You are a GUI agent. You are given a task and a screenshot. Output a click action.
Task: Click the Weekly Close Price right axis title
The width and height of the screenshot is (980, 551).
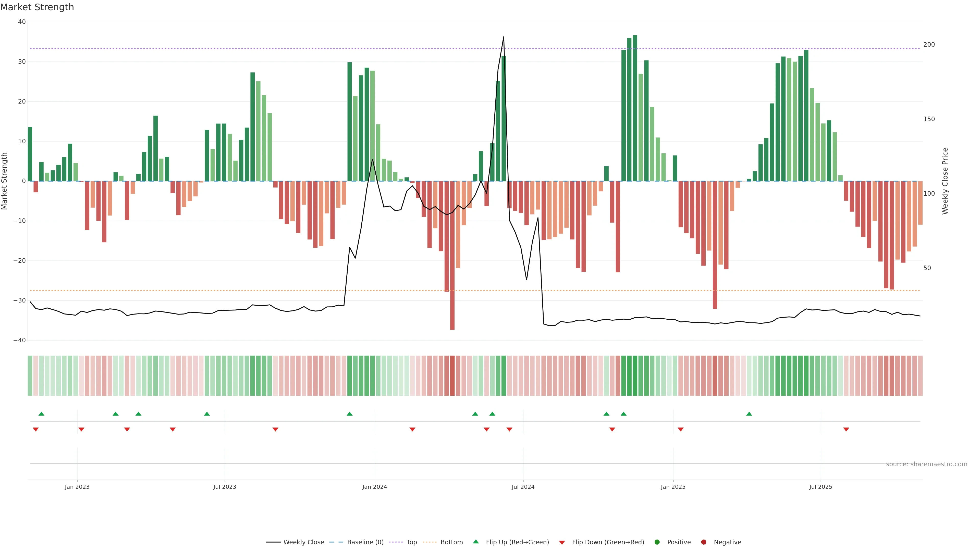pos(945,181)
